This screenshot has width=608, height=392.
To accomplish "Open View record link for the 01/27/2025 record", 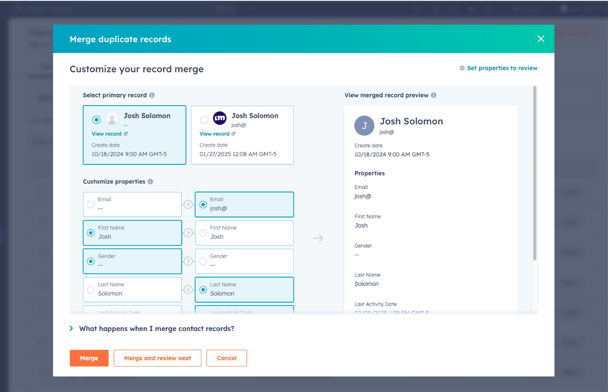I will click(214, 134).
